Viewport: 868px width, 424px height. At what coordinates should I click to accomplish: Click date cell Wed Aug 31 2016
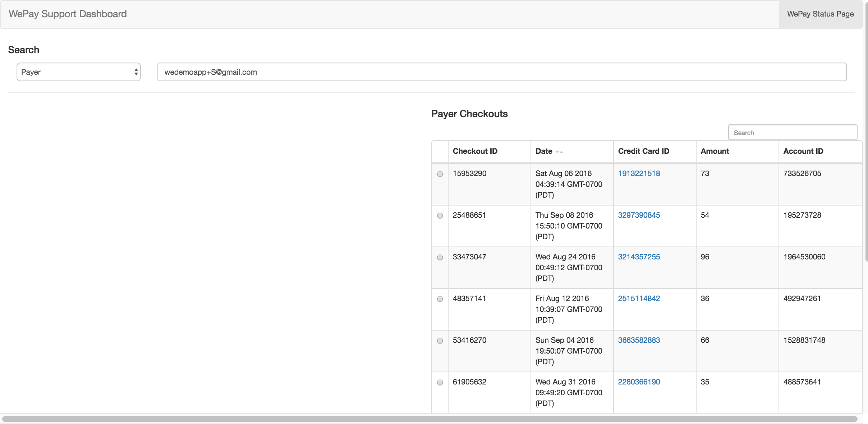coord(572,393)
